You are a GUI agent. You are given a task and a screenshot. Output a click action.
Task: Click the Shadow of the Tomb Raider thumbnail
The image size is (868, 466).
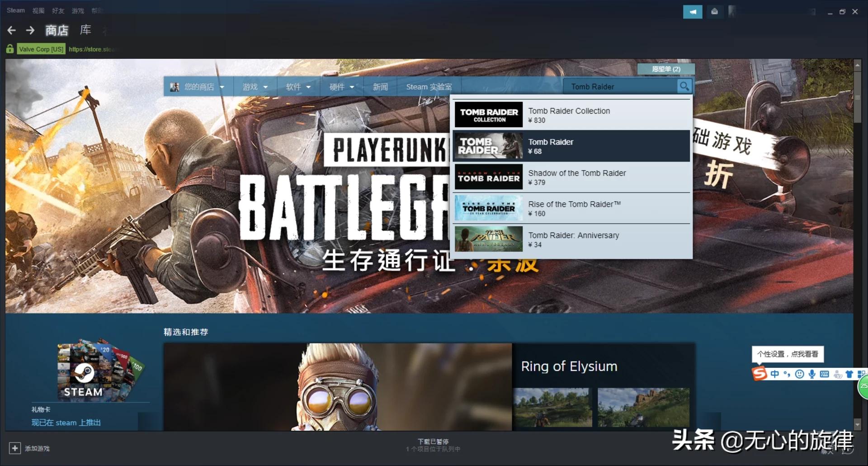pyautogui.click(x=489, y=177)
